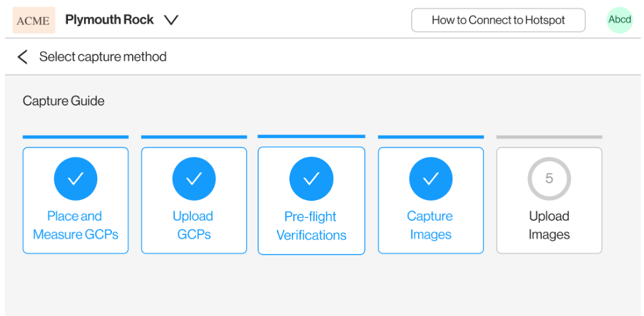The width and height of the screenshot is (644, 316).
Task: Click the Capture Images checkmark circle
Action: click(430, 179)
